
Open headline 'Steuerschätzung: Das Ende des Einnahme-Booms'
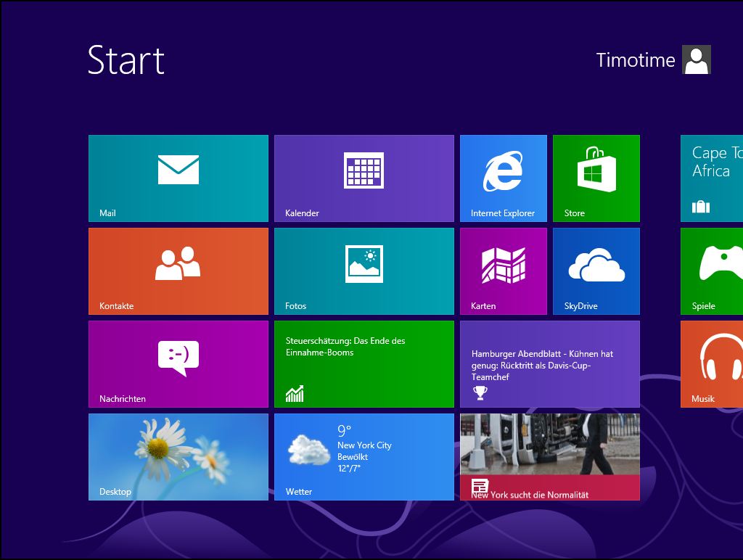pyautogui.click(x=345, y=346)
